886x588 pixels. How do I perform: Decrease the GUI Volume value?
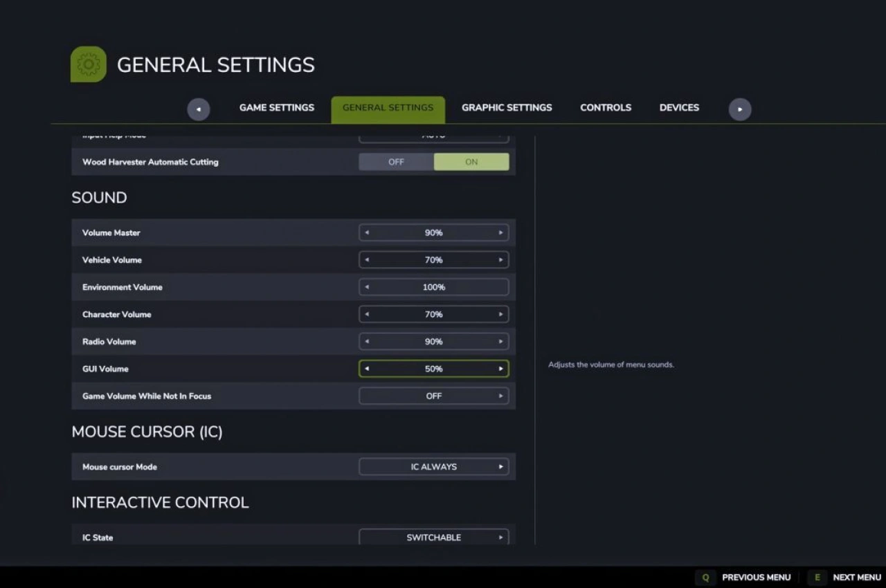pyautogui.click(x=366, y=369)
